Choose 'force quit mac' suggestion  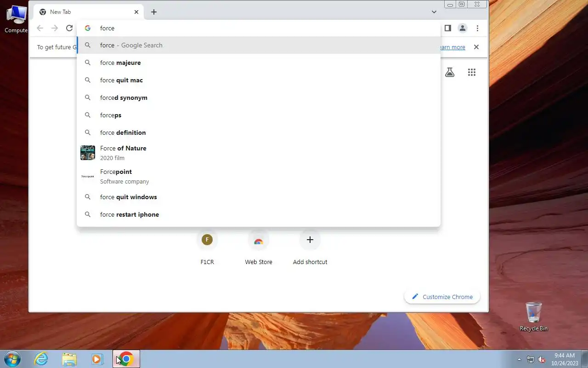point(259,80)
